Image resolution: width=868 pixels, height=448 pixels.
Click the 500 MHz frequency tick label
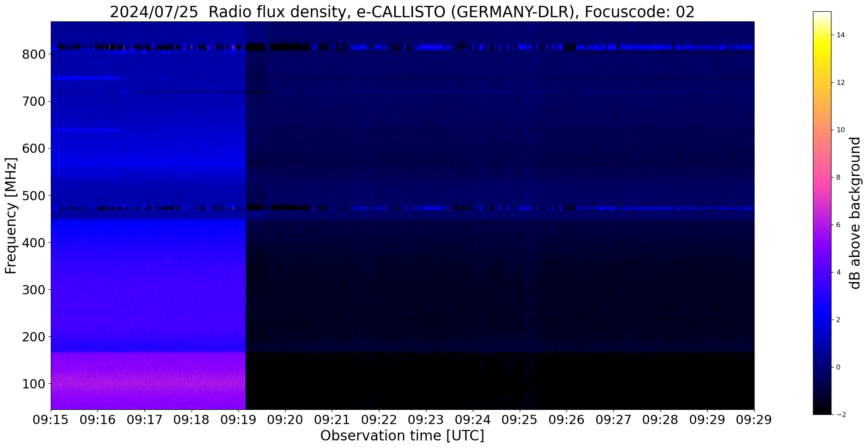coord(33,195)
